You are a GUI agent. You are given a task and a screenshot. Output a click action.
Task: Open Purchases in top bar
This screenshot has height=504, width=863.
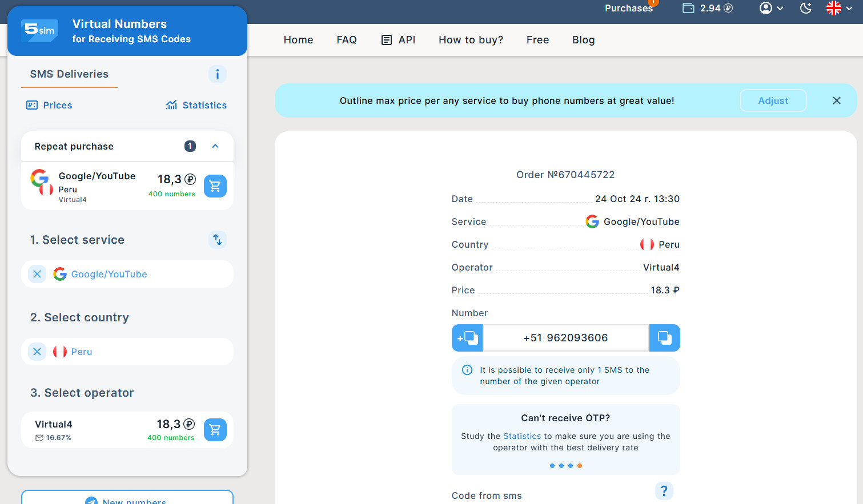tap(629, 8)
